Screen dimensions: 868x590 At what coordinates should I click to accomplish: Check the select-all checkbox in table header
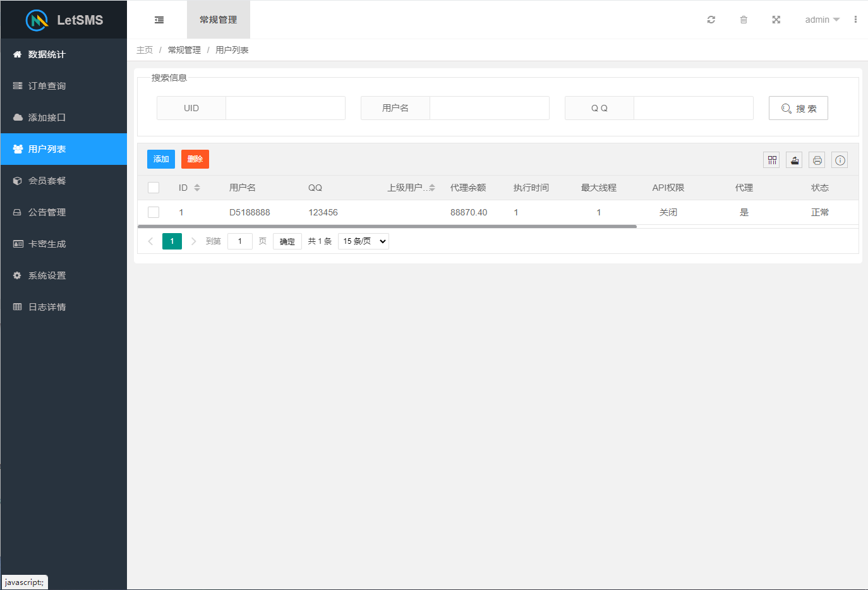154,187
